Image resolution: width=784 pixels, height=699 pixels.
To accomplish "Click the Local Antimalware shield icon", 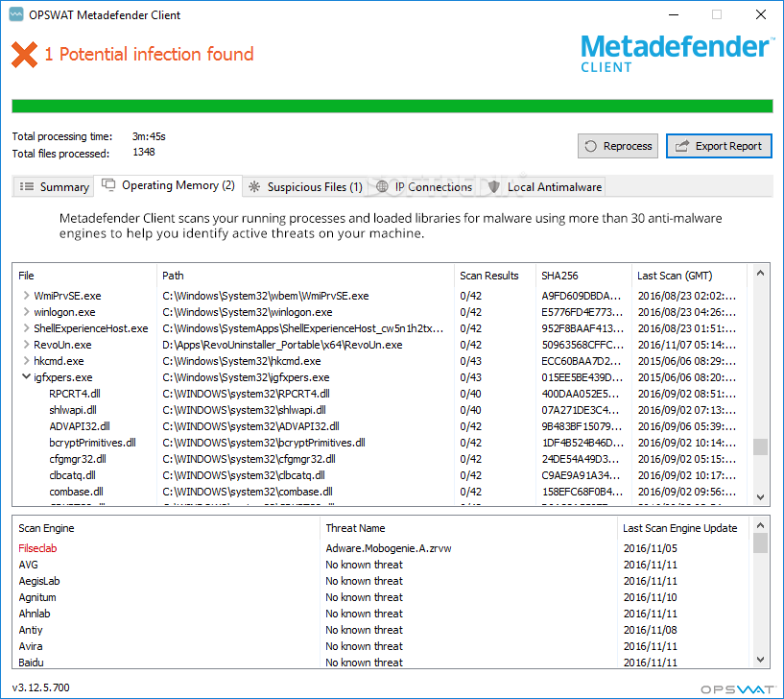I will pyautogui.click(x=494, y=186).
